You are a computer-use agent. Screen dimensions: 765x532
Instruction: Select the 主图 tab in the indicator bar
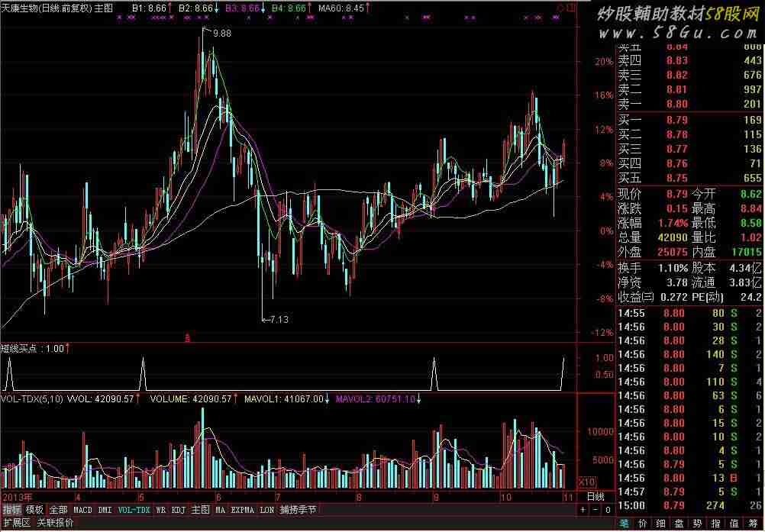point(200,510)
